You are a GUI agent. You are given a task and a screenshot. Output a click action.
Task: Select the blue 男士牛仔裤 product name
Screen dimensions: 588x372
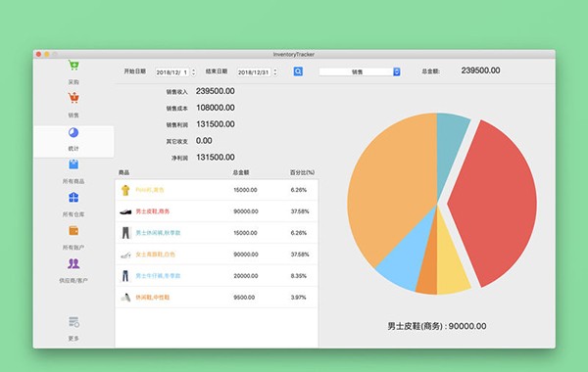coord(158,276)
